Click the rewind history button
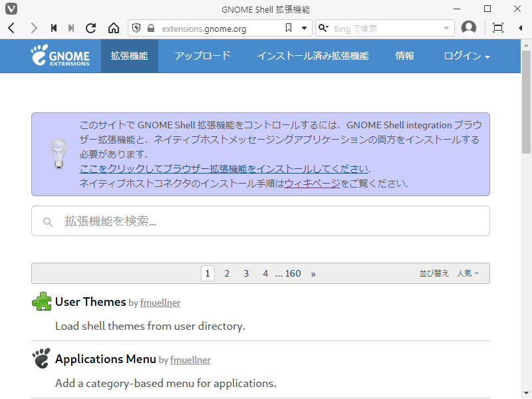 click(53, 28)
